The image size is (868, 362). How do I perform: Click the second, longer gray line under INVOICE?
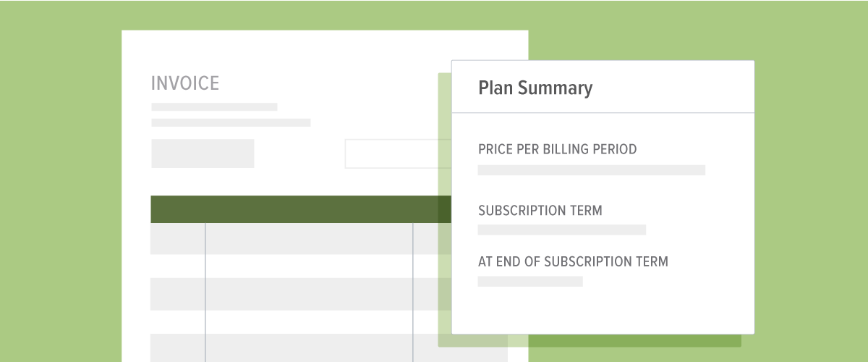click(x=231, y=122)
